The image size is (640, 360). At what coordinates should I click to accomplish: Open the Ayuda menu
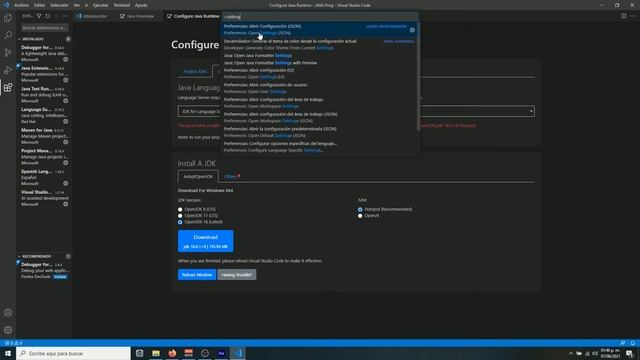click(141, 5)
